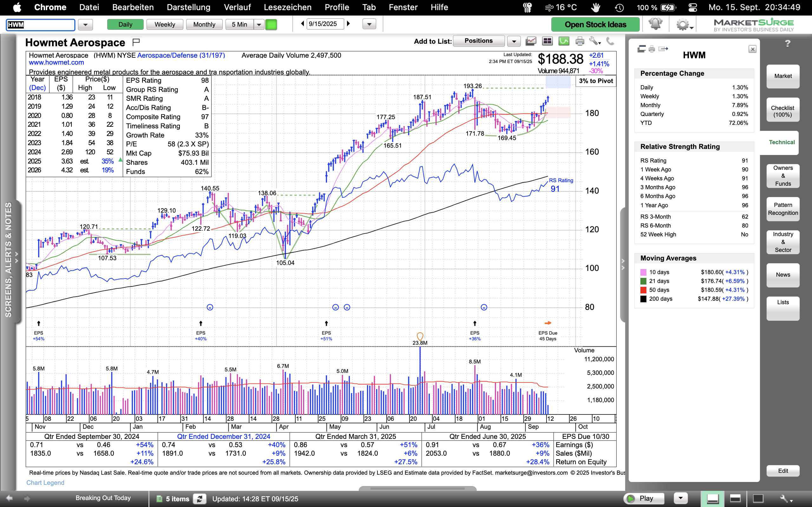Toggle the full-panel layout button in bottom bar
Image resolution: width=812 pixels, height=507 pixels.
(758, 498)
